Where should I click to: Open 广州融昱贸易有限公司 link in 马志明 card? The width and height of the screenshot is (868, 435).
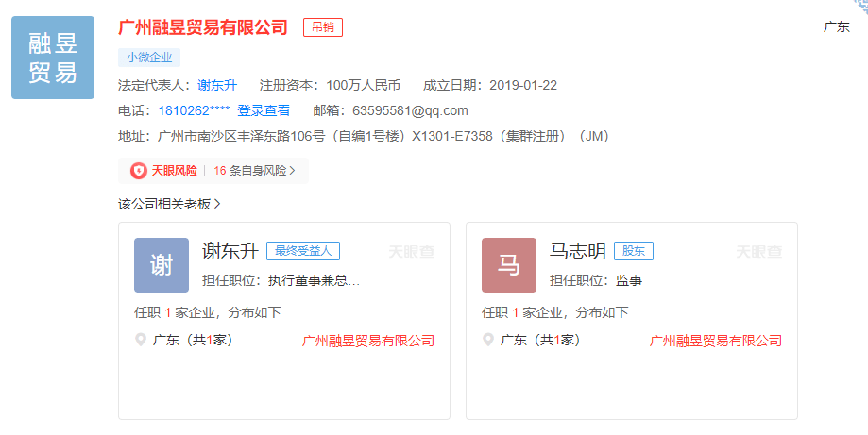point(716,341)
